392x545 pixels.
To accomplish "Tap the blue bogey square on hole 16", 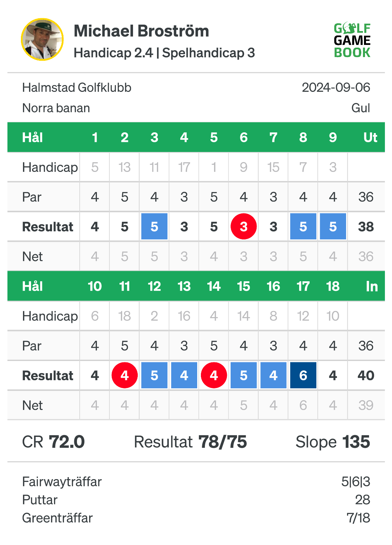I will coord(273,375).
